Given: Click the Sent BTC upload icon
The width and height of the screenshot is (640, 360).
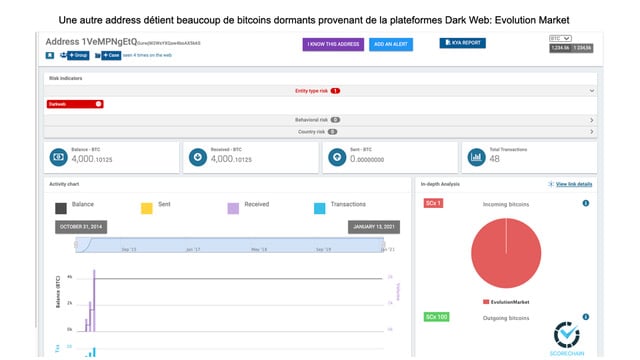Looking at the screenshot, I should point(337,157).
